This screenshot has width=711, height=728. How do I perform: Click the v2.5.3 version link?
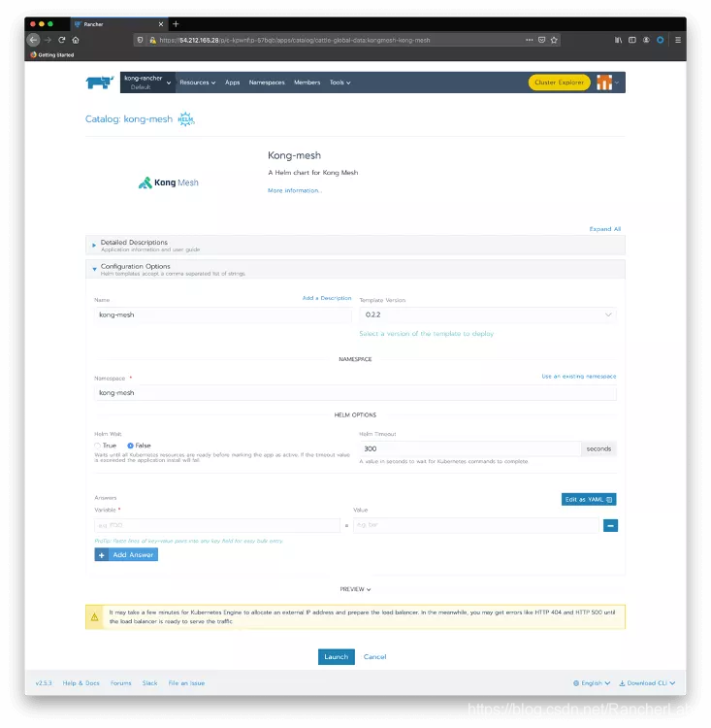44,683
